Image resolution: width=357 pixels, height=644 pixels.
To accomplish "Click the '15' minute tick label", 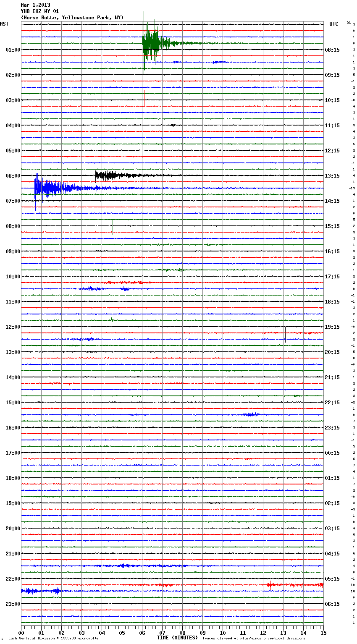I will click(323, 633).
